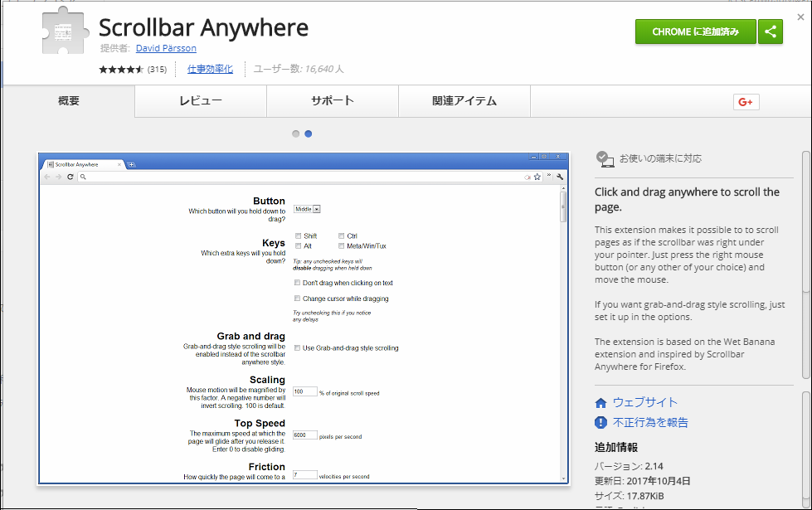Enable "Don't drag when clicking on text"
Screen dimensions: 812x510
[297, 283]
